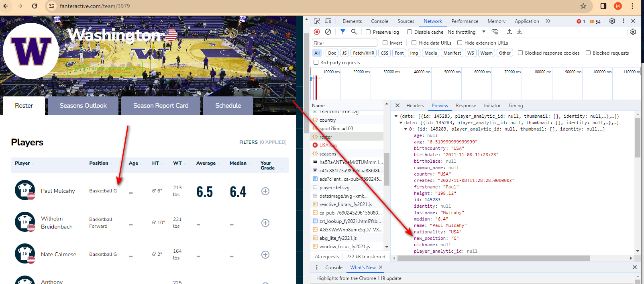Enable Disable cache checkbox

click(x=410, y=32)
